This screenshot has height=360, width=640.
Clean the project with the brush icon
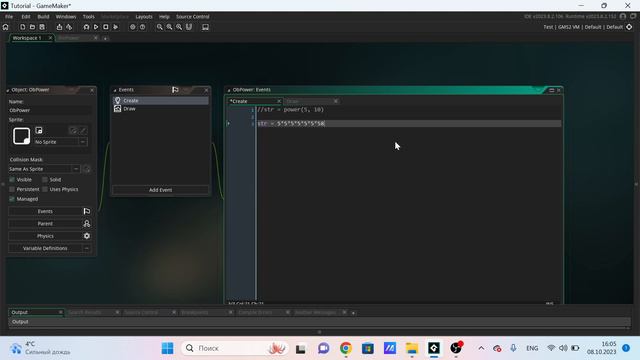[x=116, y=27]
